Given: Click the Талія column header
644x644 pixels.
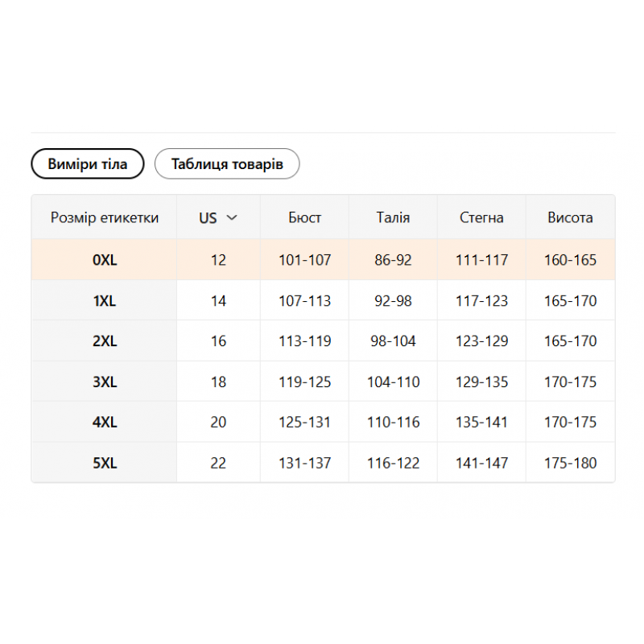Looking at the screenshot, I should pos(393,217).
